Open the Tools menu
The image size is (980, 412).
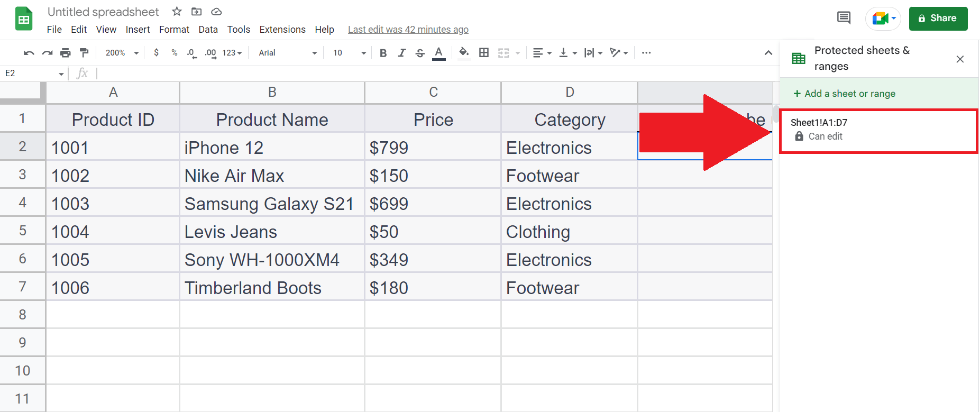[239, 30]
